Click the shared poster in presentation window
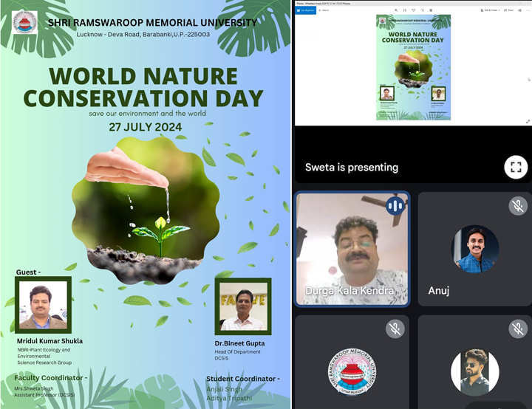The width and height of the screenshot is (532, 409). (413, 67)
